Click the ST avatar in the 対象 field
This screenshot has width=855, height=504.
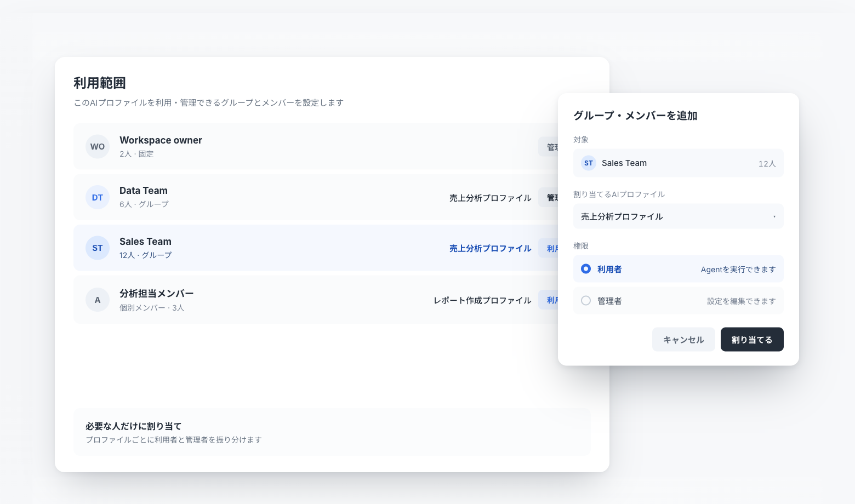point(589,163)
